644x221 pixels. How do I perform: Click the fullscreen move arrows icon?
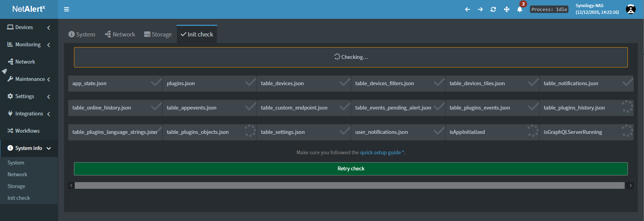point(507,9)
